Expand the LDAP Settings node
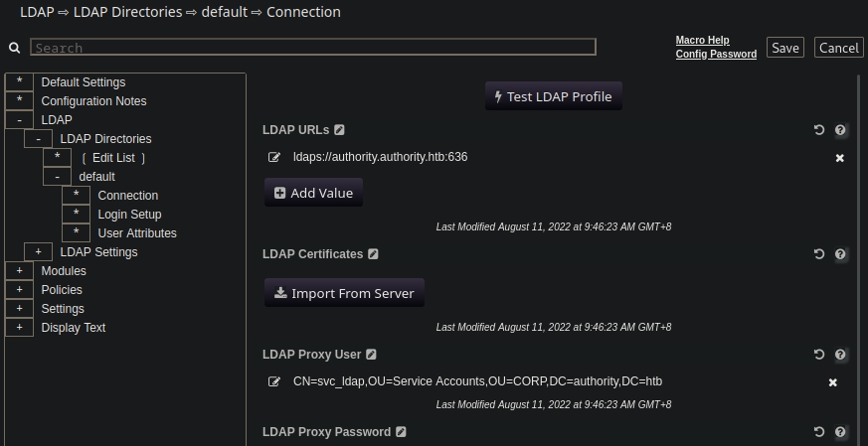 (38, 252)
